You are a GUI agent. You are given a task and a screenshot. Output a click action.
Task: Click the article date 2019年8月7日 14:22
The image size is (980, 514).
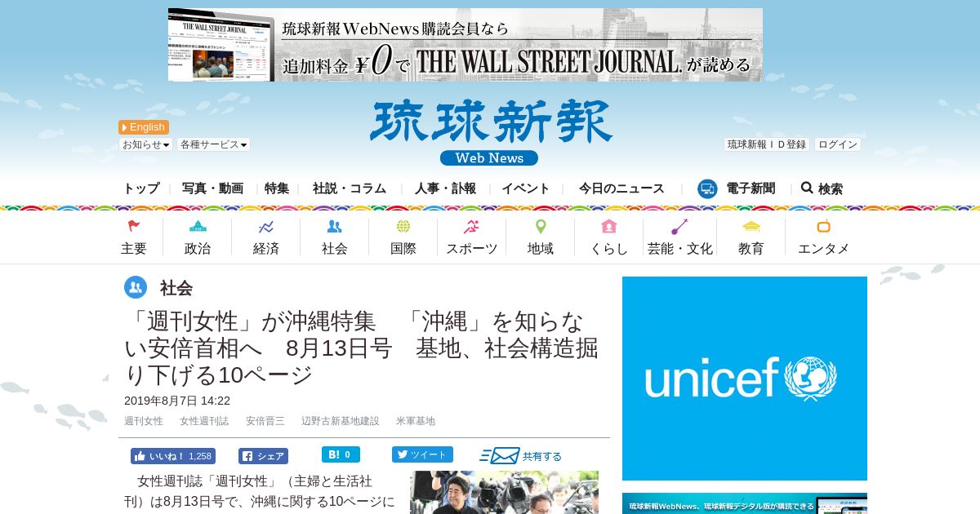pyautogui.click(x=177, y=401)
